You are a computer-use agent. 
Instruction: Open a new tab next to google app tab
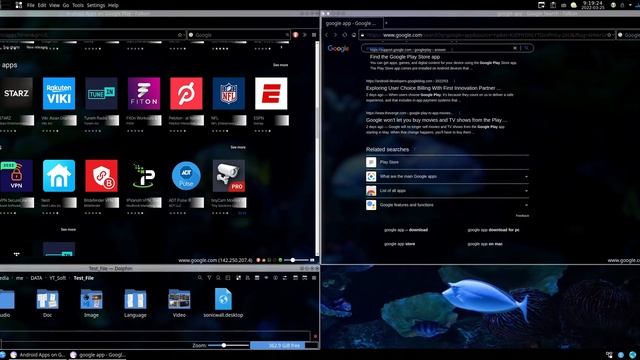(x=386, y=23)
